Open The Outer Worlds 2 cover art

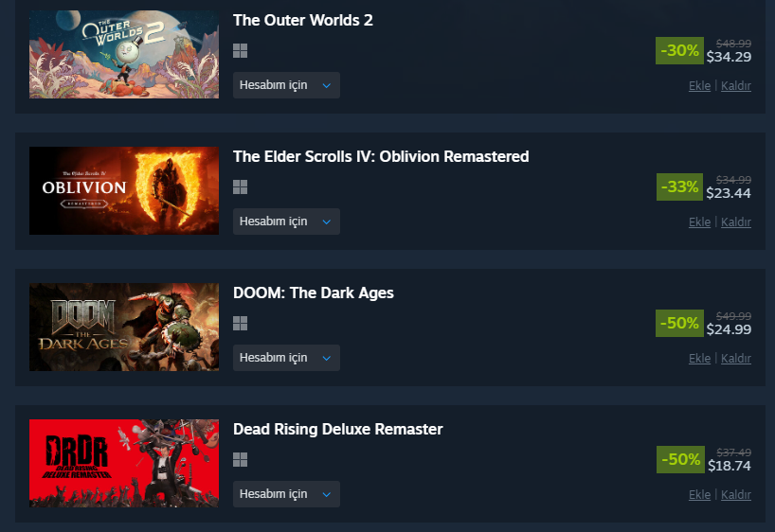click(x=124, y=54)
